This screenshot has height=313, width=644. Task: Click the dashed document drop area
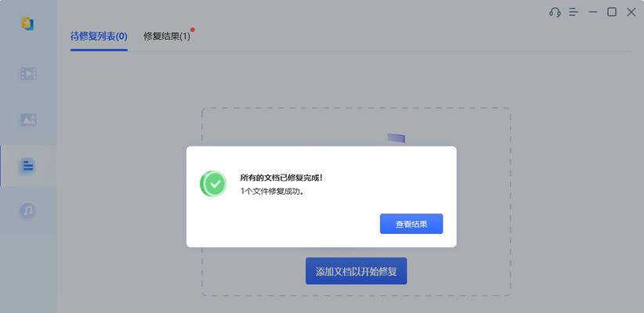point(356,202)
